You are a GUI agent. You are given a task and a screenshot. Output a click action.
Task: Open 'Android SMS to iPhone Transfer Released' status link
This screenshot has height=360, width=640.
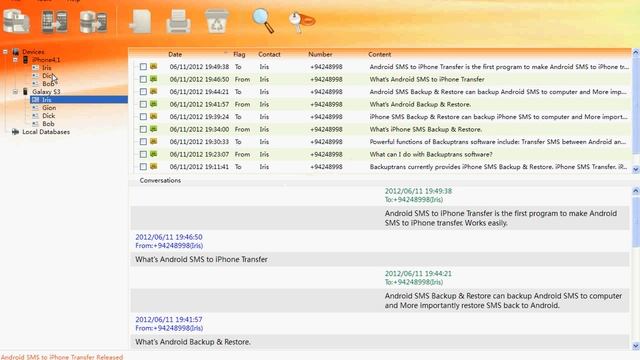click(x=62, y=357)
